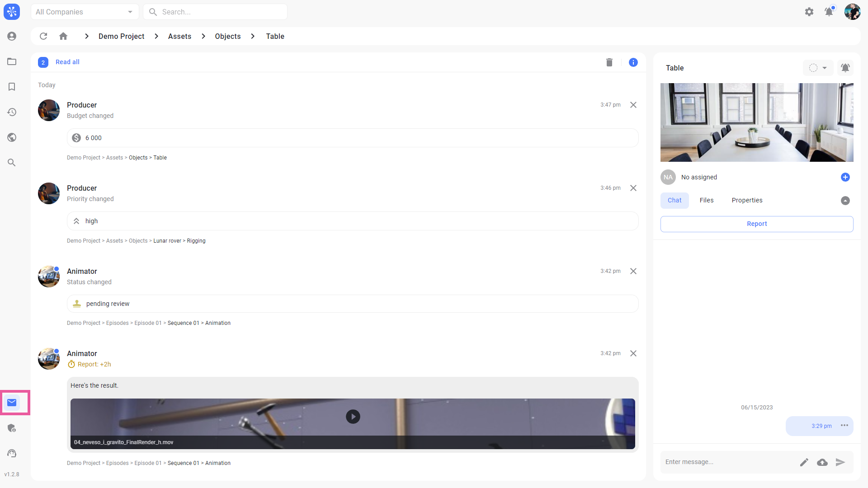Open the Table status dropdown
The image size is (868, 488).
818,68
